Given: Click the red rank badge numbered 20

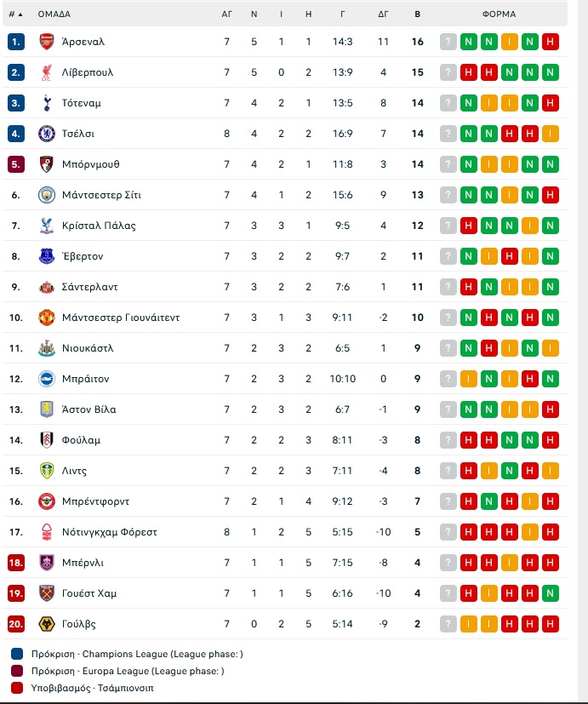Looking at the screenshot, I should click(16, 624).
